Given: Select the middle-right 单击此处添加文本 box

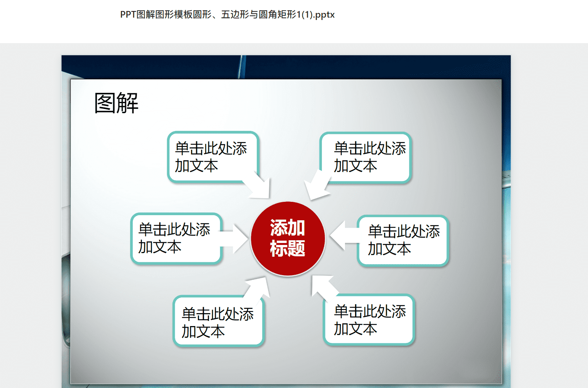Looking at the screenshot, I should [403, 241].
